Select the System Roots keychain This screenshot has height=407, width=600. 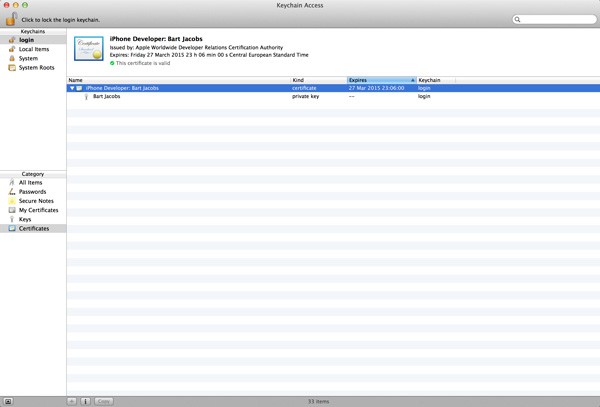[33, 67]
